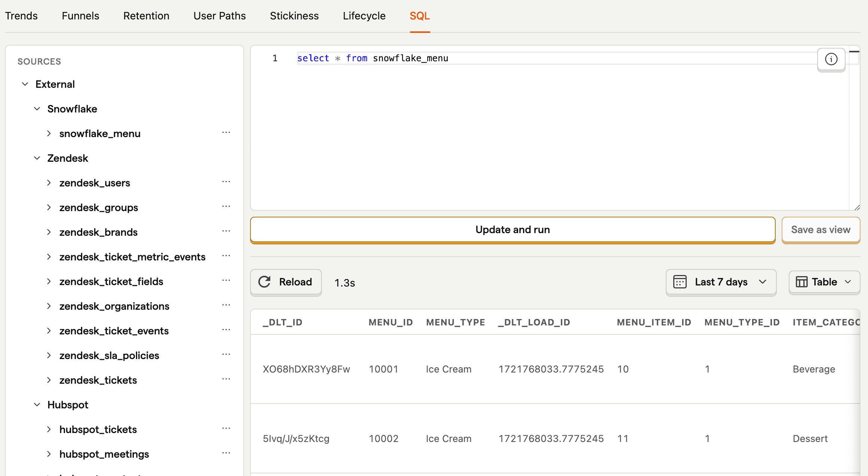Click the Update and run button
This screenshot has height=476, width=868.
click(513, 230)
